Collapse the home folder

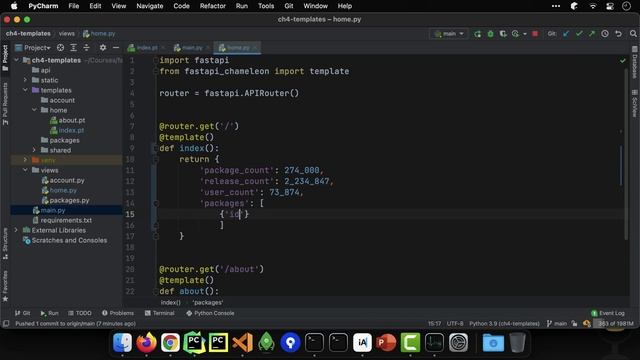(x=34, y=110)
